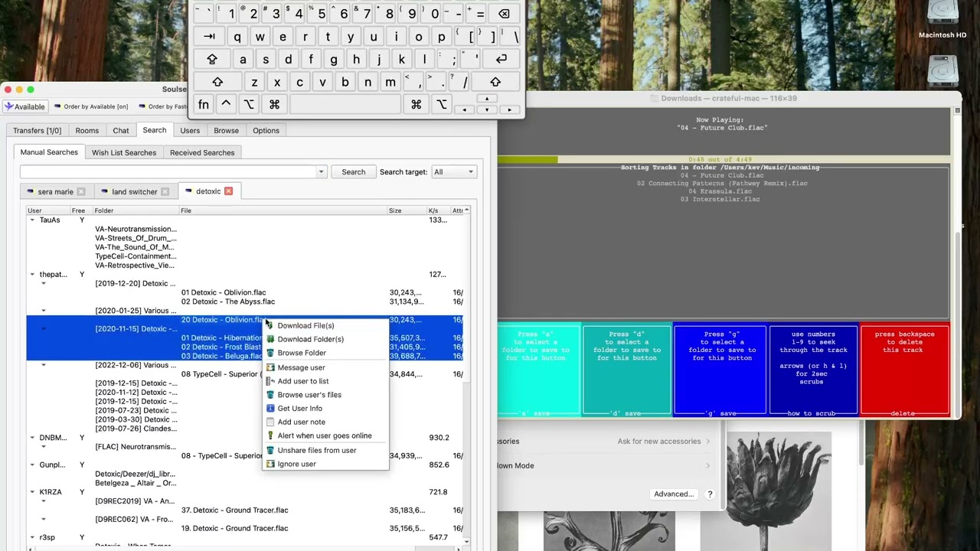Click the command key beside the control key
This screenshot has width=980, height=551.
point(274,104)
